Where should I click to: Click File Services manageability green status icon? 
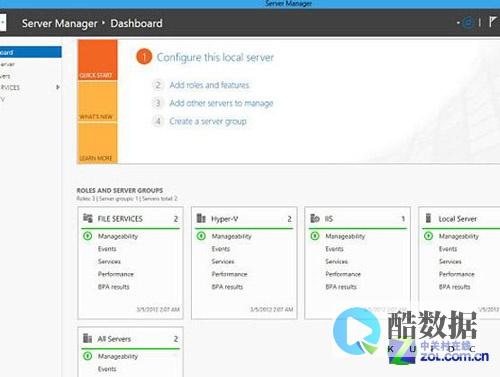click(x=88, y=236)
